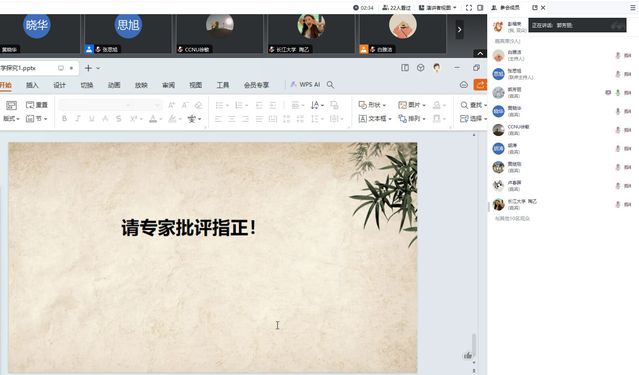639x375 pixels.
Task: Pop out the participants panel
Action: [x=535, y=7]
